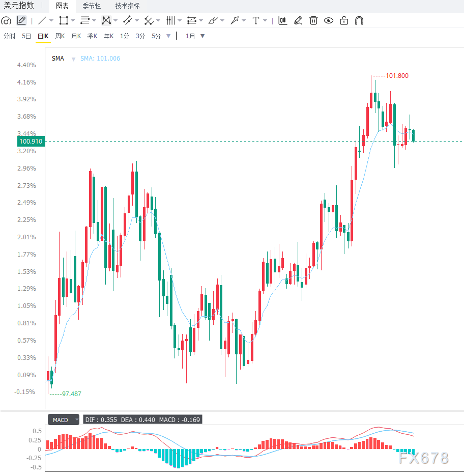Expand the 1月 range dropdown

click(x=202, y=36)
